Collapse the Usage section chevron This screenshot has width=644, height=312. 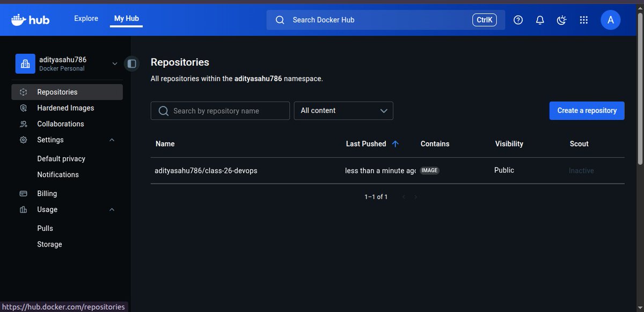(112, 209)
